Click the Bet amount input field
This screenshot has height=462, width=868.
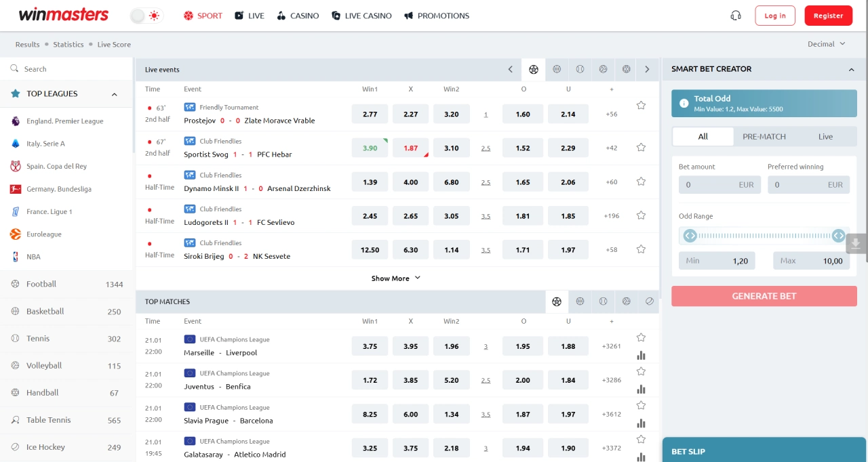point(719,184)
